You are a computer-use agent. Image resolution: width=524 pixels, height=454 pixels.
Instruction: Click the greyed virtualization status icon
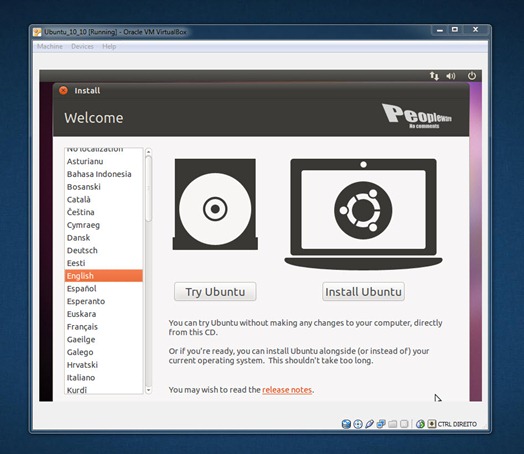[x=404, y=424]
